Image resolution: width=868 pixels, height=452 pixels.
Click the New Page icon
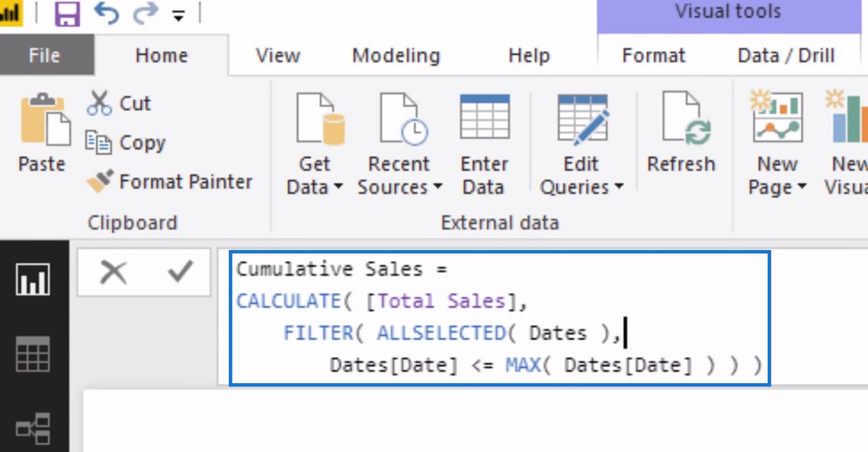point(777,116)
